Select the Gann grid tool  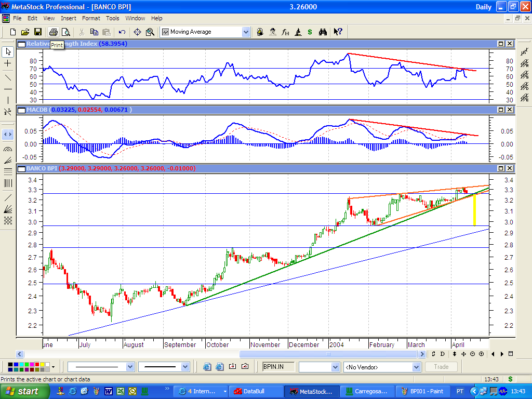[x=8, y=220]
